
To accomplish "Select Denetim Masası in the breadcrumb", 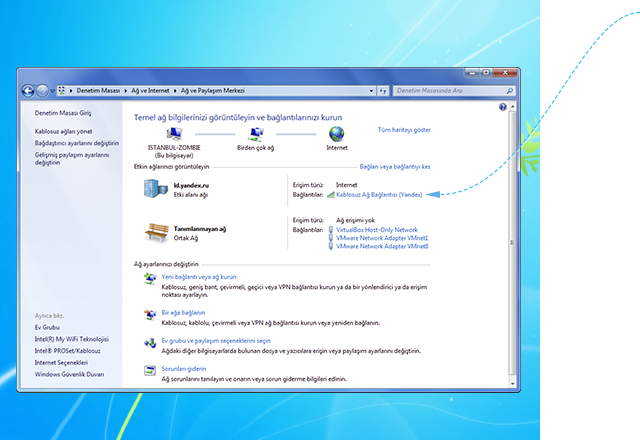I will pos(98,91).
